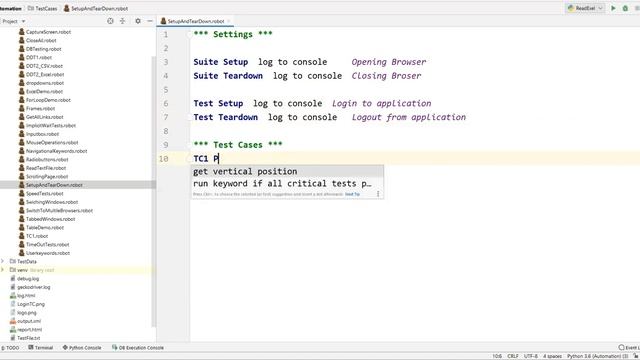Screen dimensions: 640x360
Task: Select ScrollingPage.robot file
Action: point(44,177)
